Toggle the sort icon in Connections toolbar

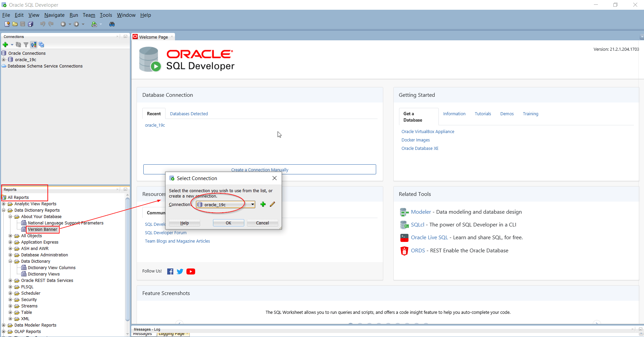[x=33, y=44]
